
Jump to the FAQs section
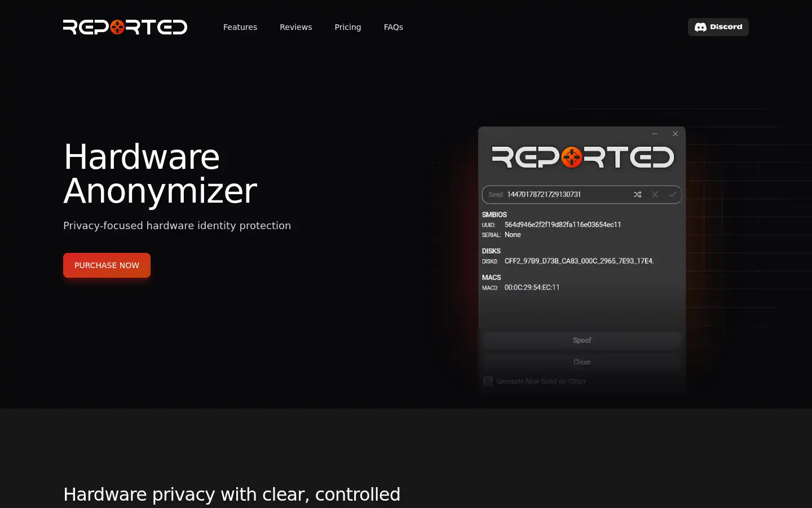394,27
